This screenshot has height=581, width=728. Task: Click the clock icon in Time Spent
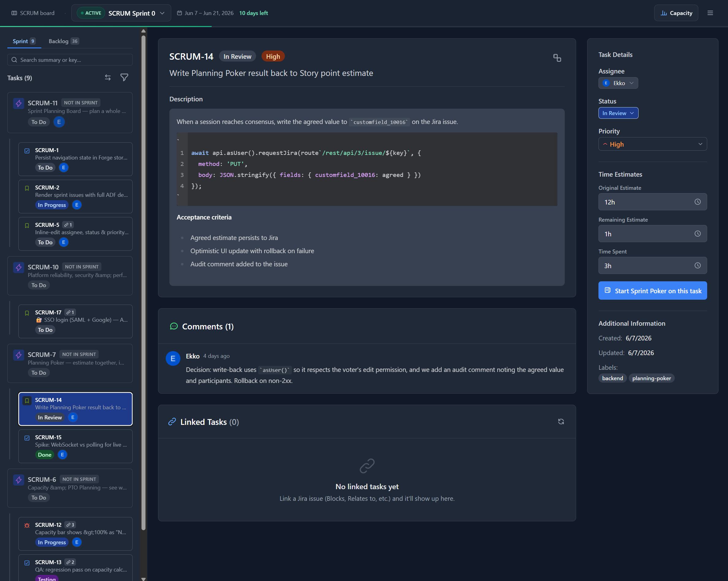pos(698,265)
